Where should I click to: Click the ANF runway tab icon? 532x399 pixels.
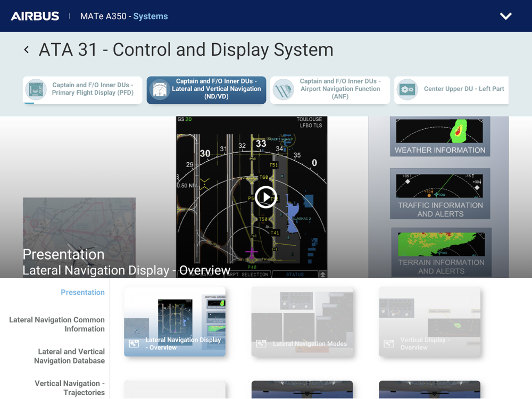pos(284,89)
